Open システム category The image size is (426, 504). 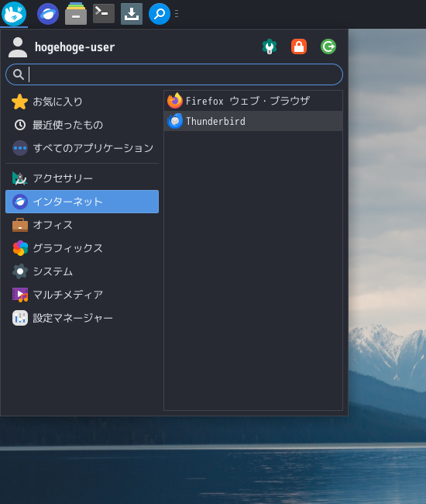82,271
